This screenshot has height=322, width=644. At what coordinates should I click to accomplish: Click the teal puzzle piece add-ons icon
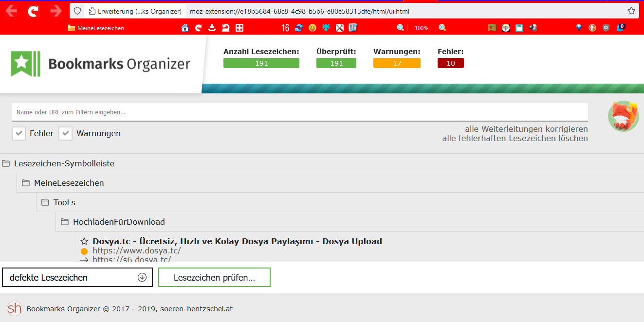pyautogui.click(x=326, y=28)
